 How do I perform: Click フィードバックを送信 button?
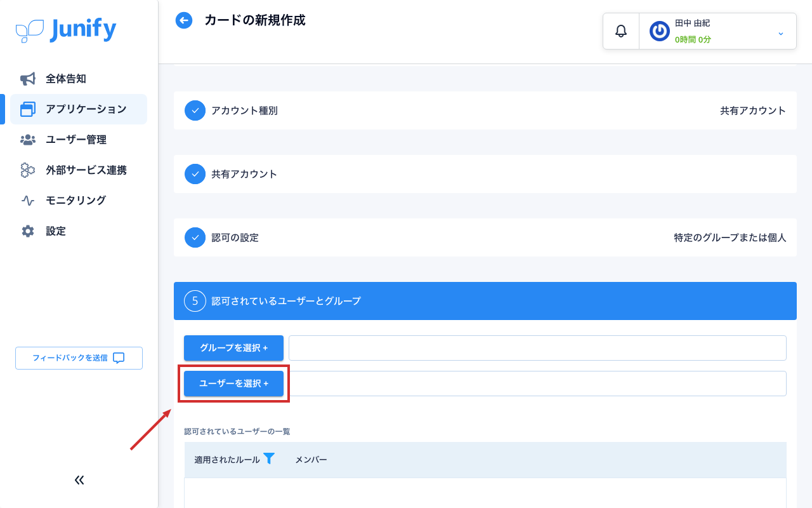[79, 358]
